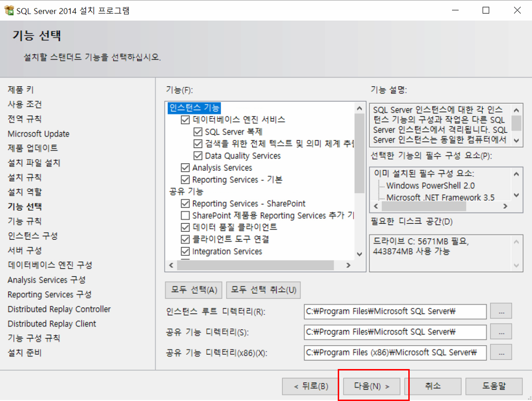Toggle Reporting Services - SharePoint checkbox

(185, 204)
